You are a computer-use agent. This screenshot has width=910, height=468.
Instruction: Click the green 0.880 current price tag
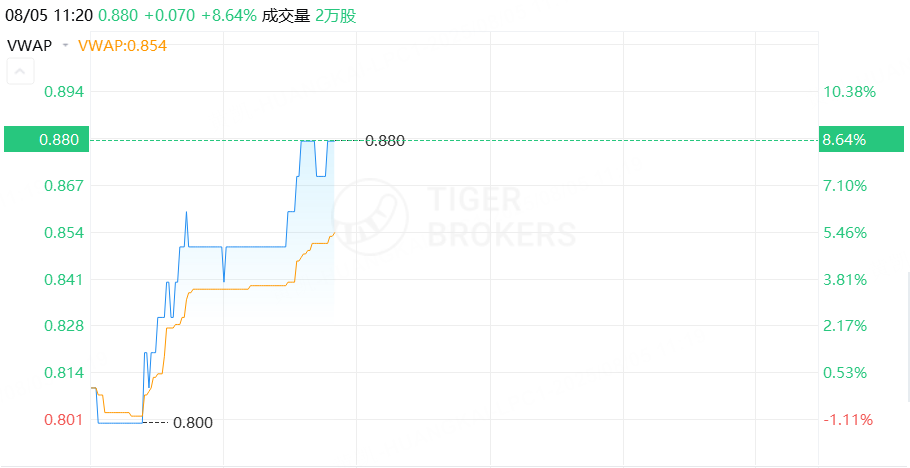pyautogui.click(x=46, y=139)
